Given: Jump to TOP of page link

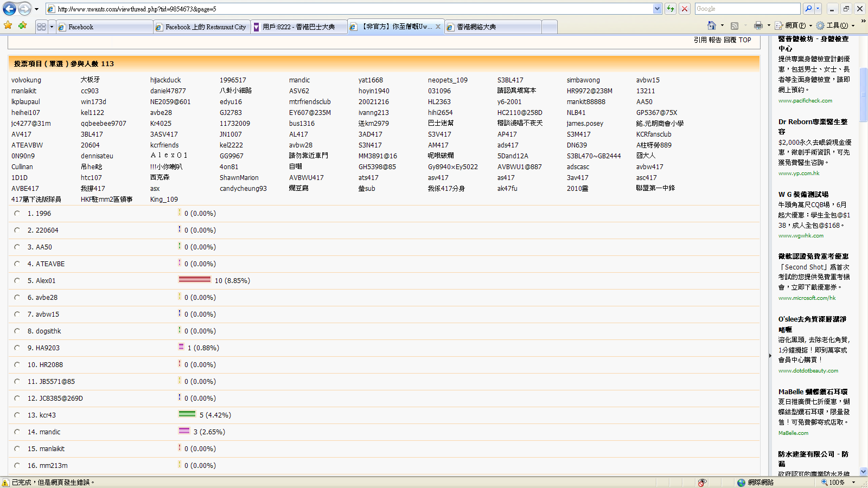Looking at the screenshot, I should [x=745, y=40].
